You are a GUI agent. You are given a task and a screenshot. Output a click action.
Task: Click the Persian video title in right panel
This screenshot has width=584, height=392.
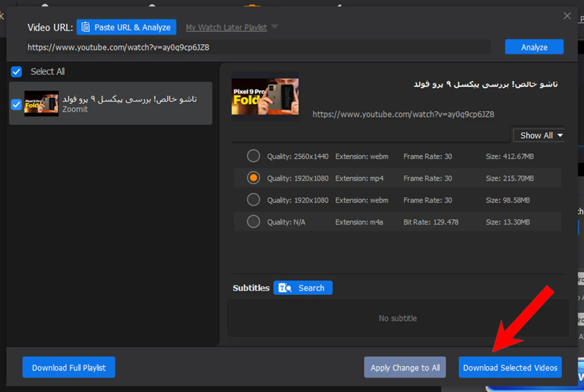[486, 84]
